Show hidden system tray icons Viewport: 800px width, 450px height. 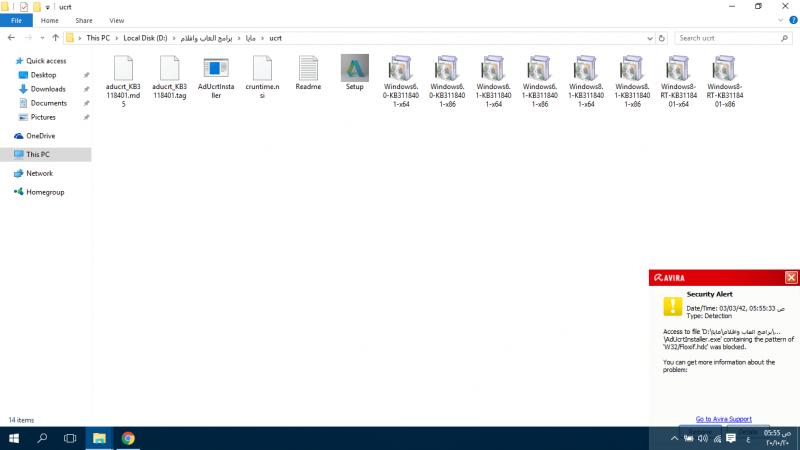(674, 438)
